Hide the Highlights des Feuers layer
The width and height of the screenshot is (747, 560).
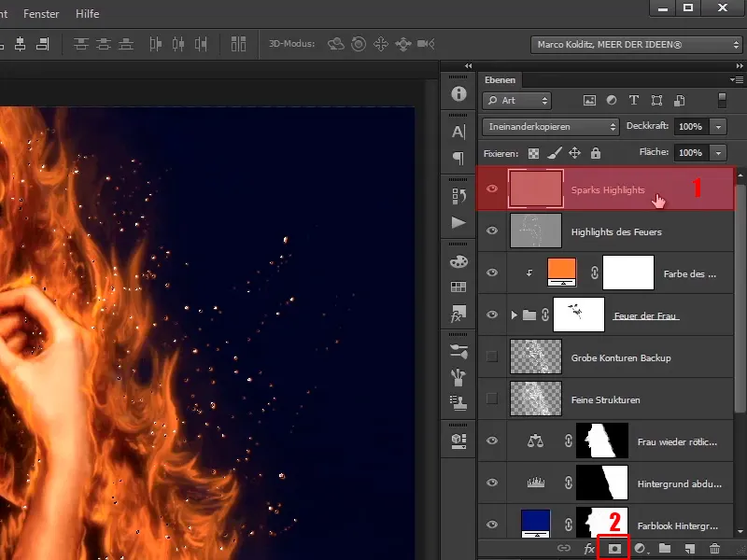[492, 231]
